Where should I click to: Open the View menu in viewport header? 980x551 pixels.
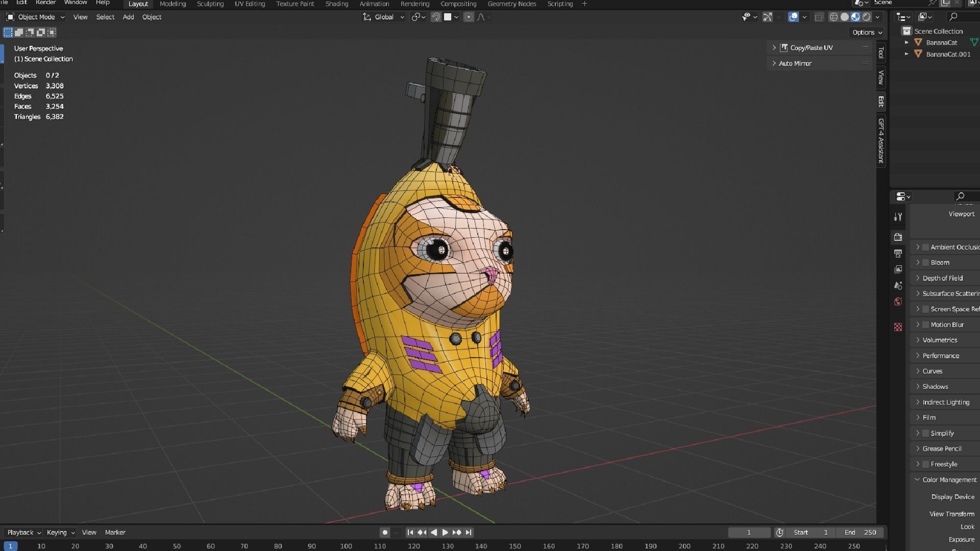80,17
